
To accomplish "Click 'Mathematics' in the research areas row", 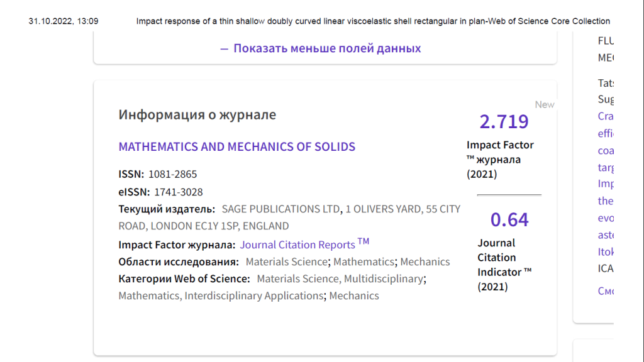I will (x=364, y=261).
